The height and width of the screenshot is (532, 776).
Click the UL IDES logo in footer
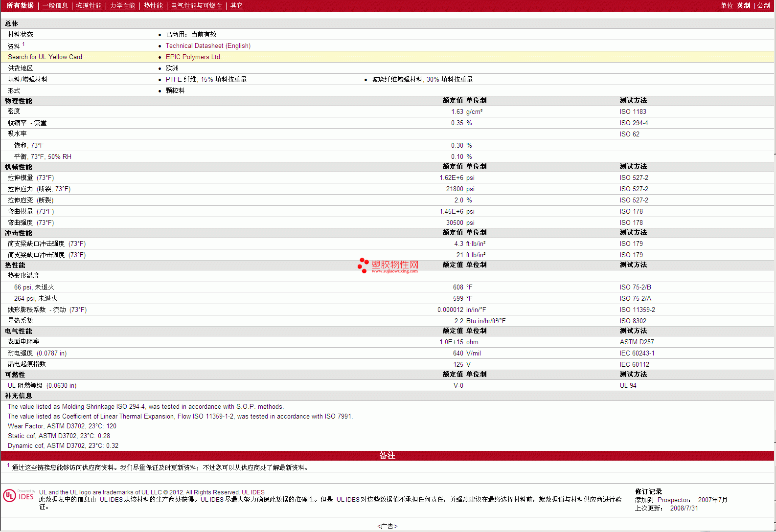click(x=19, y=496)
